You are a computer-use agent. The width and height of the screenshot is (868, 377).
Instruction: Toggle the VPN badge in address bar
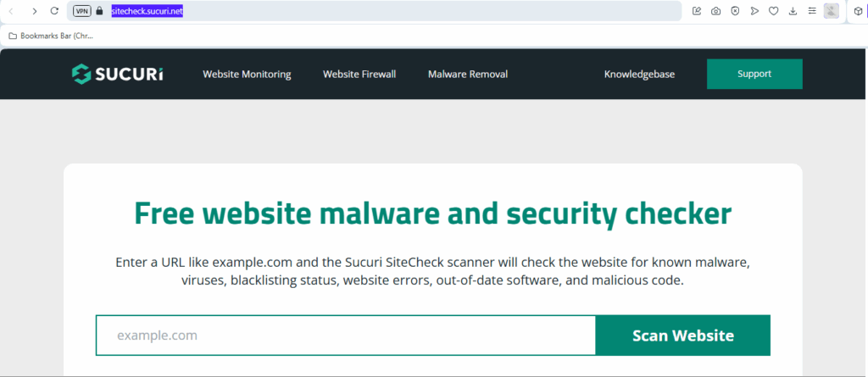pos(81,11)
